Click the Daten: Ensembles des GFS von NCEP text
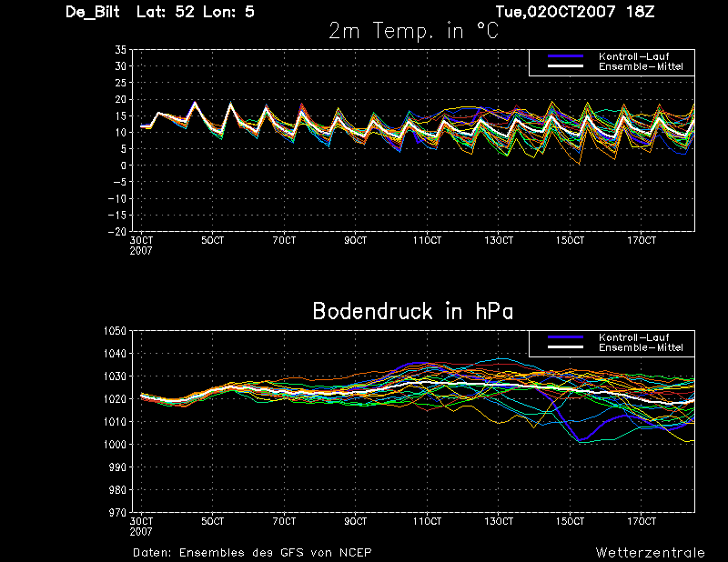The image size is (728, 562). (x=252, y=553)
